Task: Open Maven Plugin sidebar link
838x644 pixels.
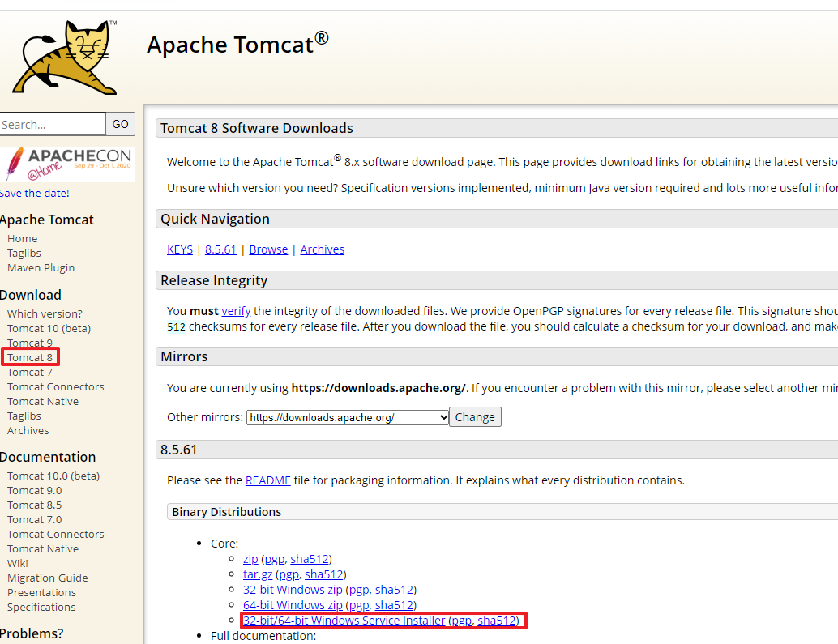Action: click(41, 267)
